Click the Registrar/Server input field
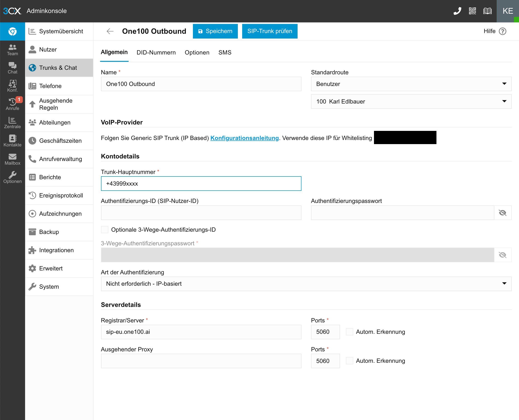 (201, 332)
